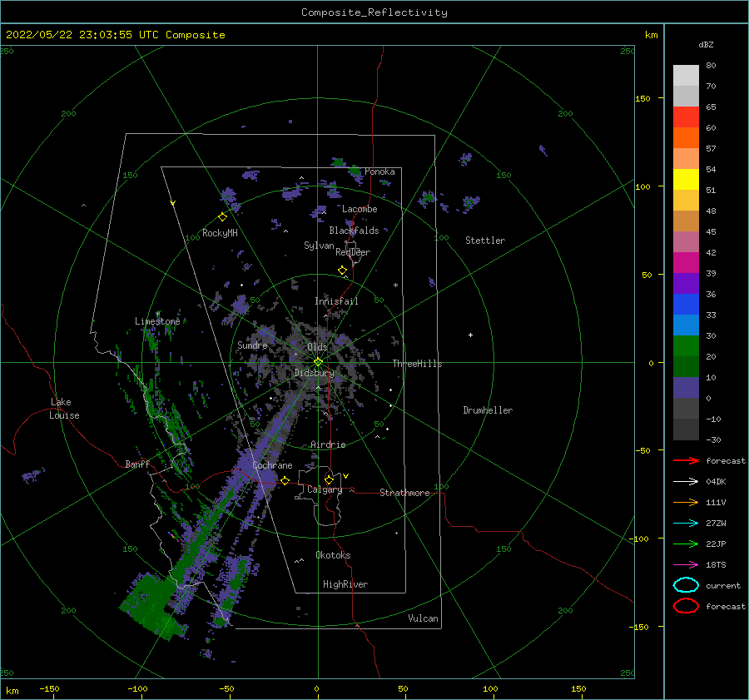Click the Calgary city label
Screen dimensions: 749x700
pos(325,489)
